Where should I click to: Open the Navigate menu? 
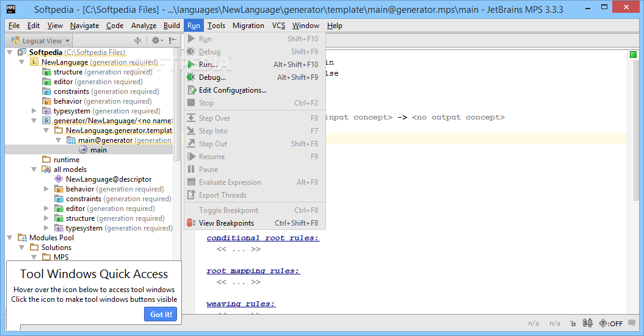85,26
